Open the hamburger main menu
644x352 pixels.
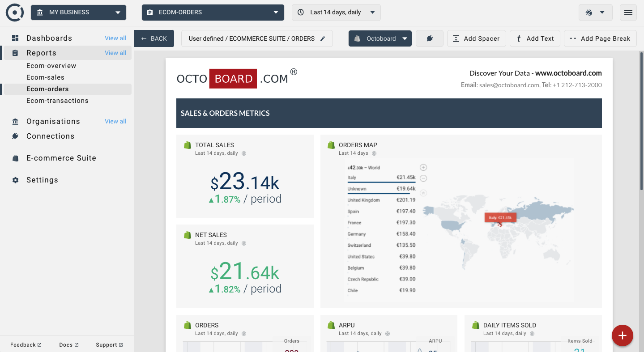(x=628, y=13)
